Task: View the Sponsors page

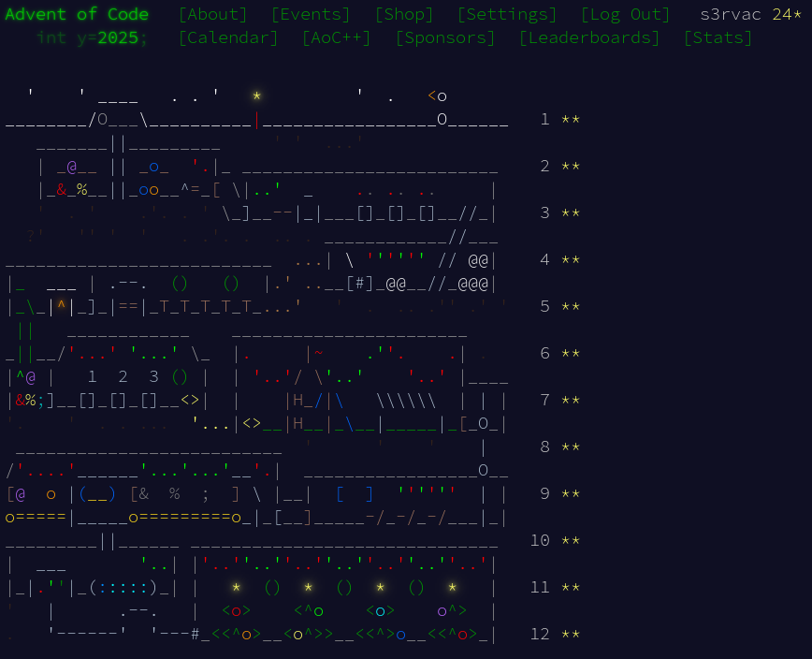Action: [444, 37]
